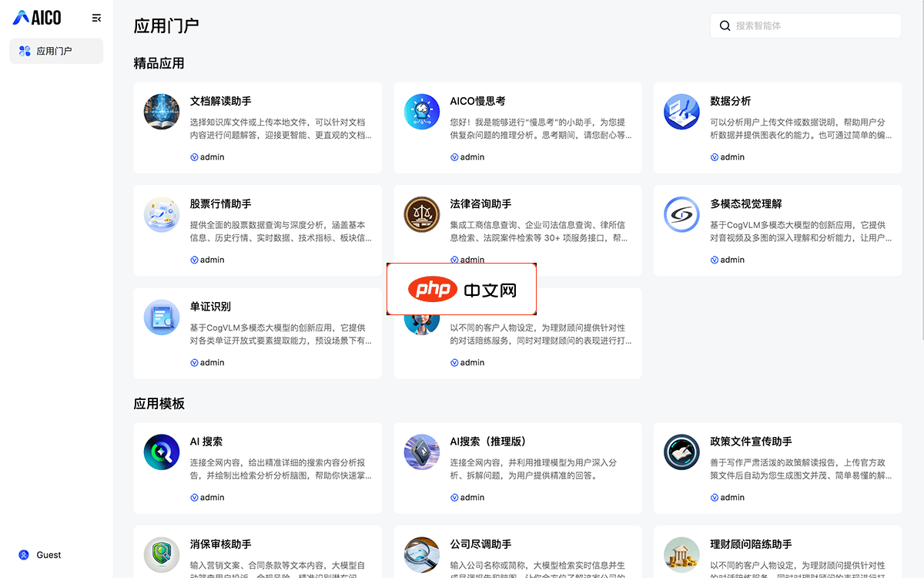Viewport: 924px width, 578px height.
Task: Click the 应用模板 section heading
Action: tap(159, 404)
